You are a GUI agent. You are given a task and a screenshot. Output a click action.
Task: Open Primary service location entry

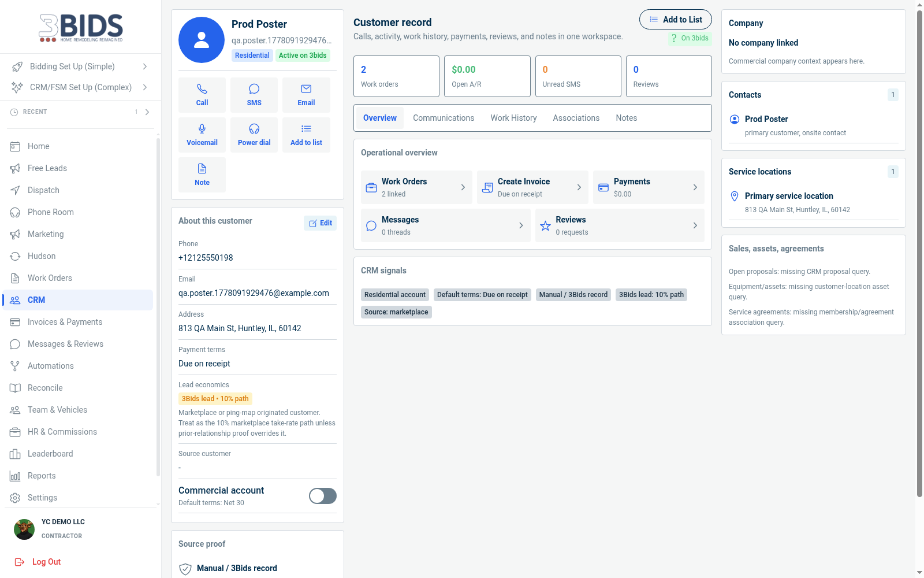click(814, 202)
